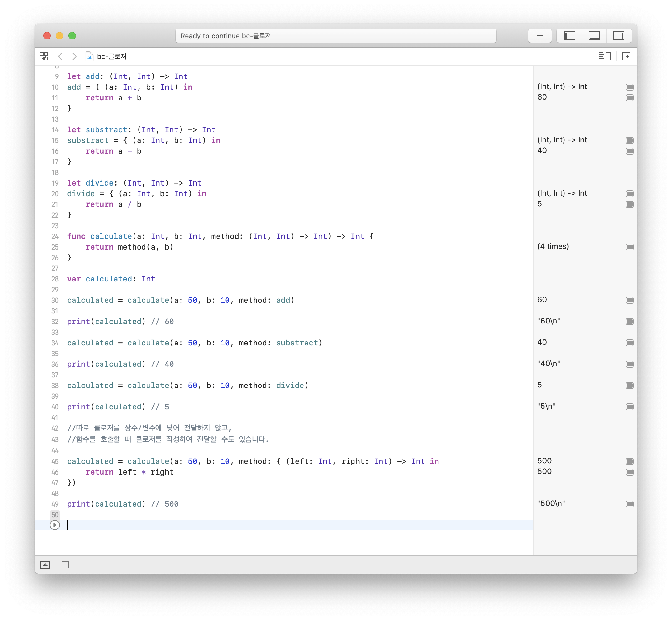
Task: Toggle the Navigator left panel
Action: [x=569, y=36]
